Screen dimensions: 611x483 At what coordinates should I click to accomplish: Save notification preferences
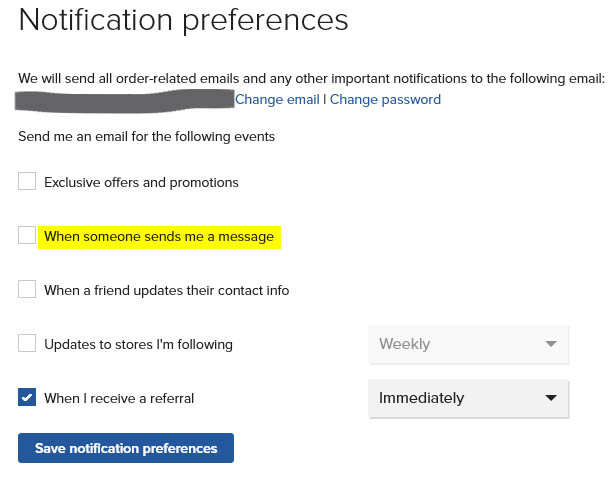(x=126, y=448)
